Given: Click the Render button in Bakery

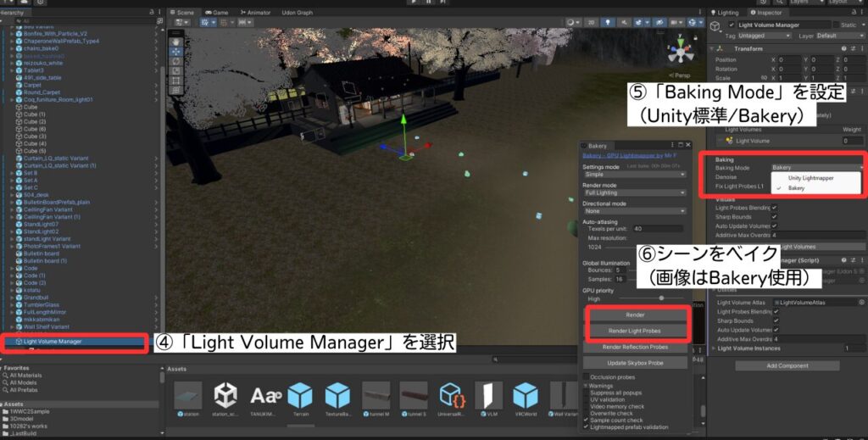Looking at the screenshot, I should point(635,315).
